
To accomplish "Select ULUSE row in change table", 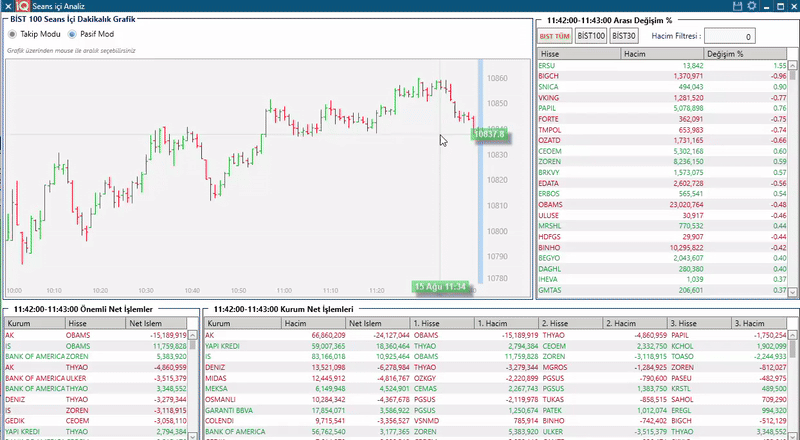I will point(662,215).
